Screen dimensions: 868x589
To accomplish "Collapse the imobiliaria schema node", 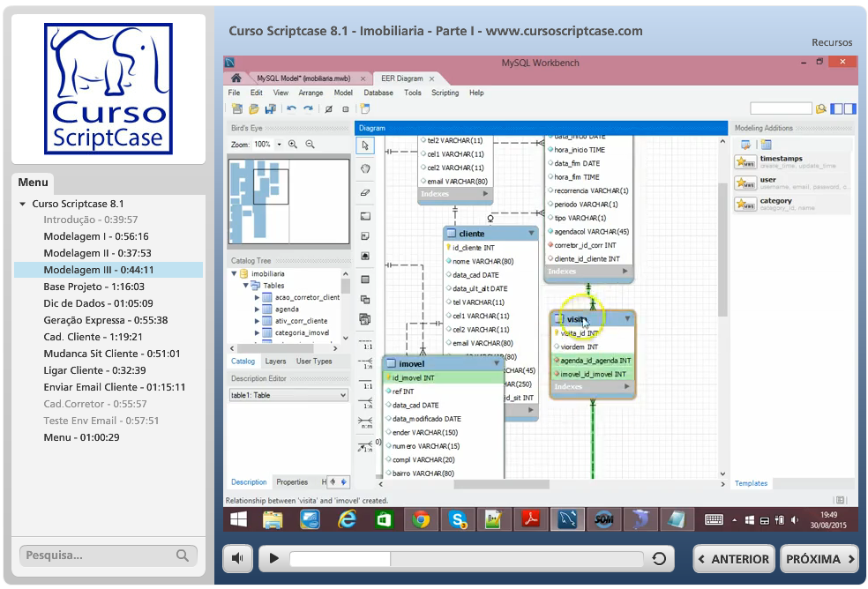I will coord(234,273).
